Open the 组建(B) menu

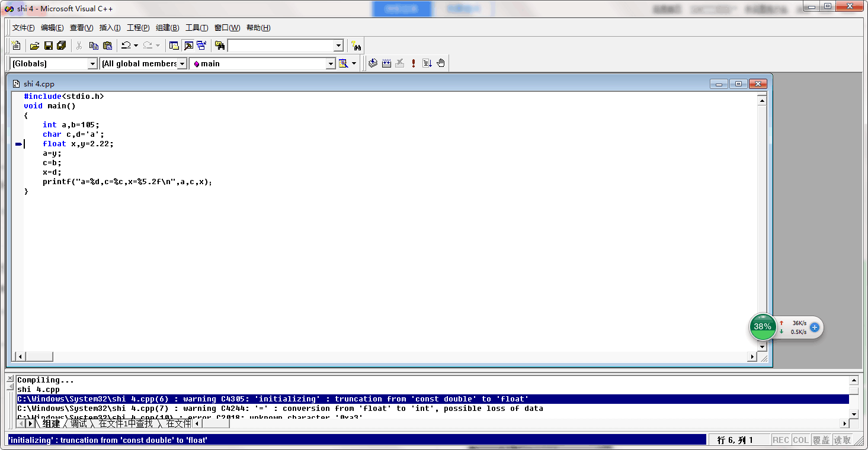click(x=167, y=28)
